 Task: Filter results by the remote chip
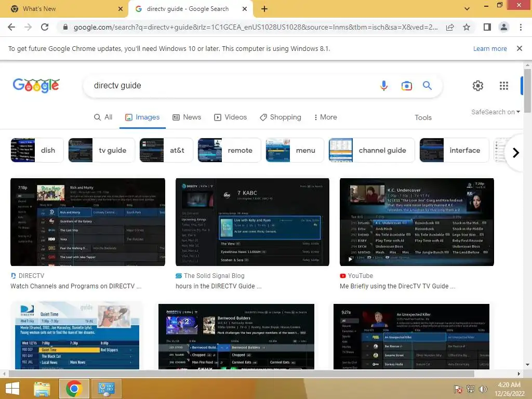click(229, 150)
